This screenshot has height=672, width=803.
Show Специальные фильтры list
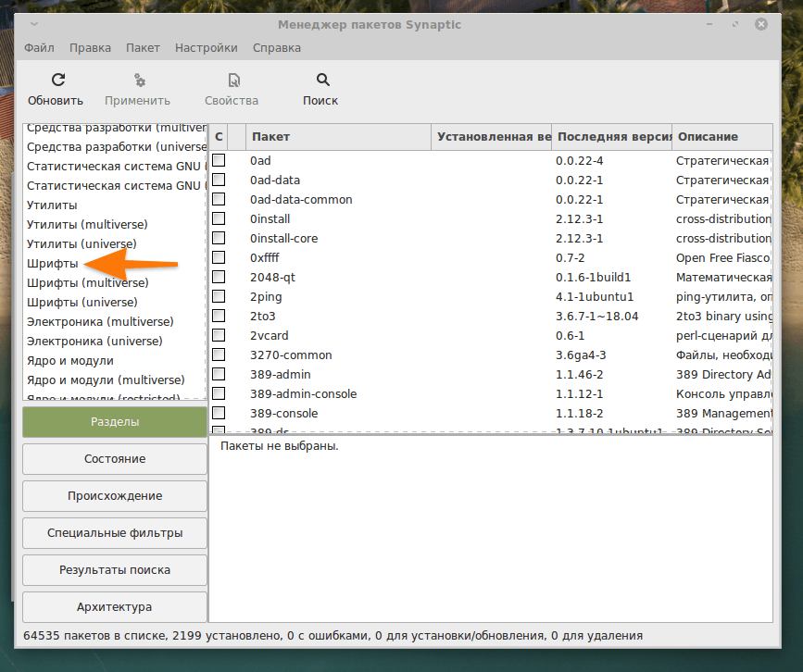pyautogui.click(x=115, y=533)
